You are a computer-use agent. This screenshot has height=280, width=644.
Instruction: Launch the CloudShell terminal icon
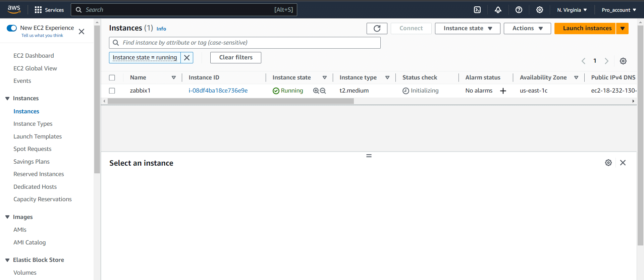pos(477,10)
